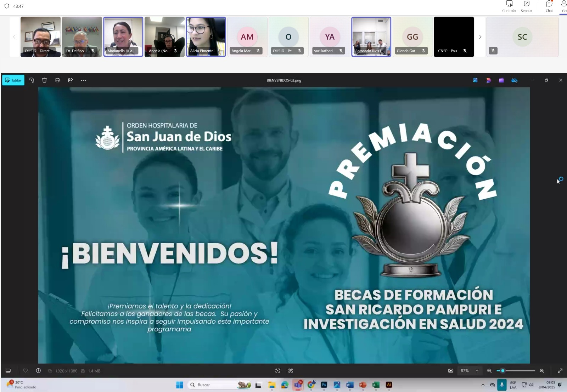This screenshot has width=567, height=392.
Task: Show file information panel
Action: click(38, 371)
